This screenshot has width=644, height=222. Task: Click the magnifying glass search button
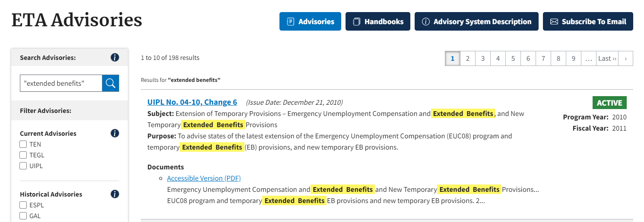[111, 83]
